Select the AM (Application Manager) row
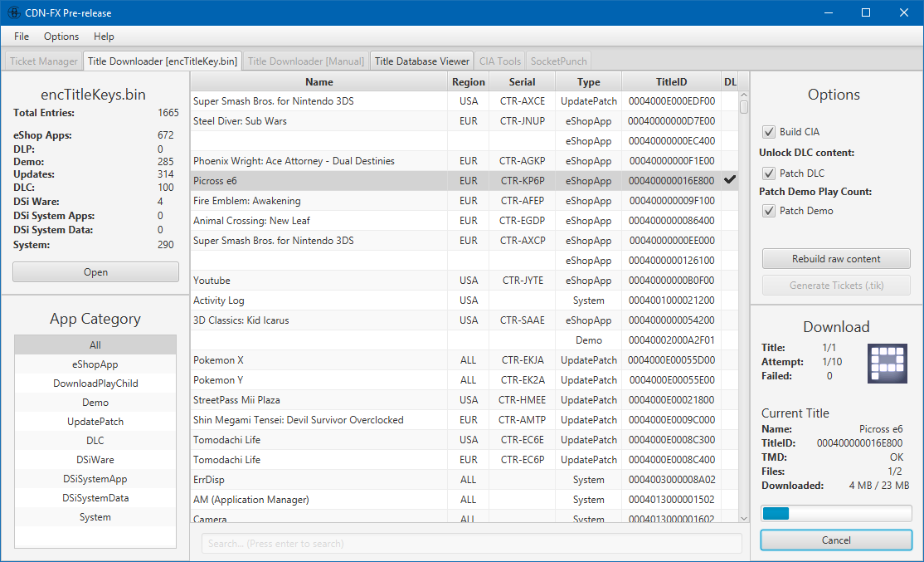This screenshot has width=924, height=562. [464, 500]
